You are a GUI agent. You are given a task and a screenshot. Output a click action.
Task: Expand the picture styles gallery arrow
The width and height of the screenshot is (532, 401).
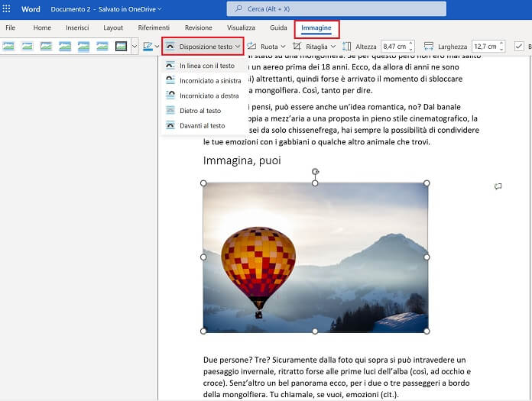135,47
